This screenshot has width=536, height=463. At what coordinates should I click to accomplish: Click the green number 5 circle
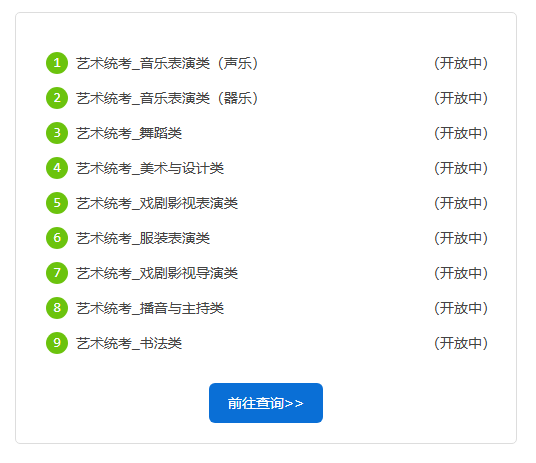pyautogui.click(x=57, y=203)
